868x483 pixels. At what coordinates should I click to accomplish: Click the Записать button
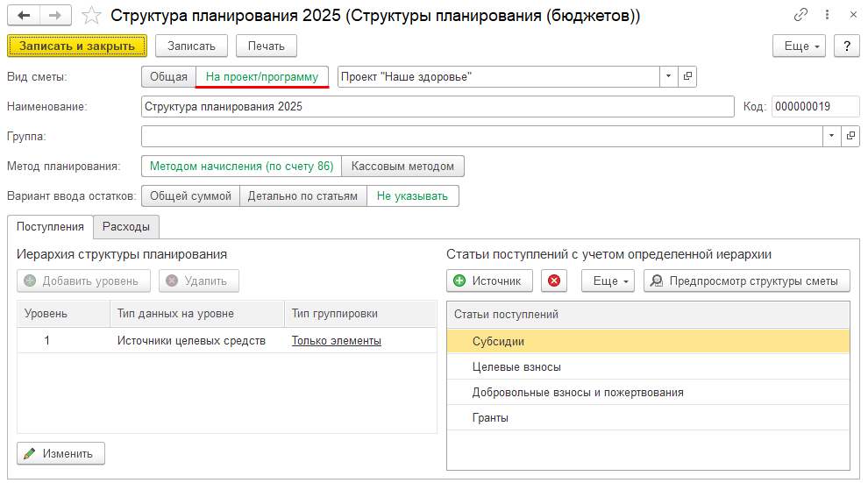(191, 46)
